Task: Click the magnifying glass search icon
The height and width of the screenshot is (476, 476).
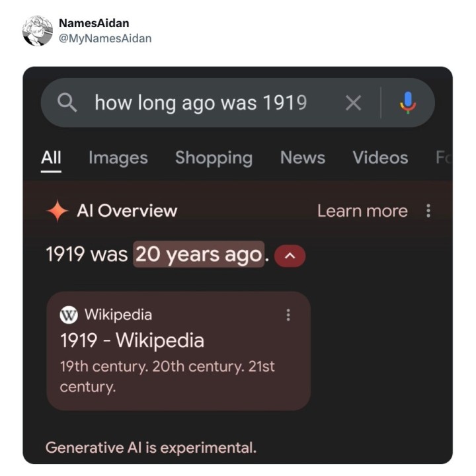Action: coord(67,102)
